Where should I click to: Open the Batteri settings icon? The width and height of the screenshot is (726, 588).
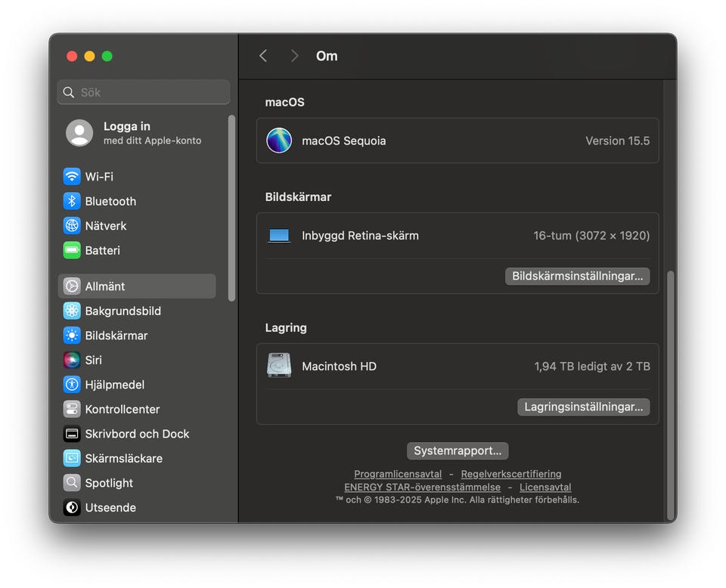(72, 250)
